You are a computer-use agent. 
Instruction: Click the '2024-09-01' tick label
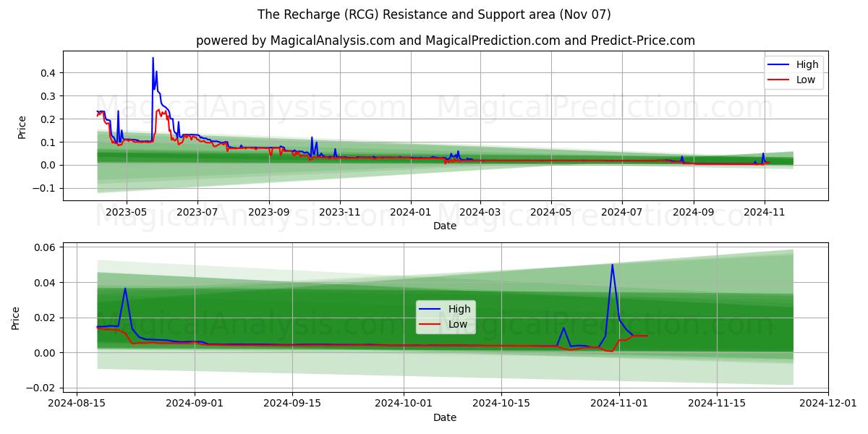[x=195, y=404]
